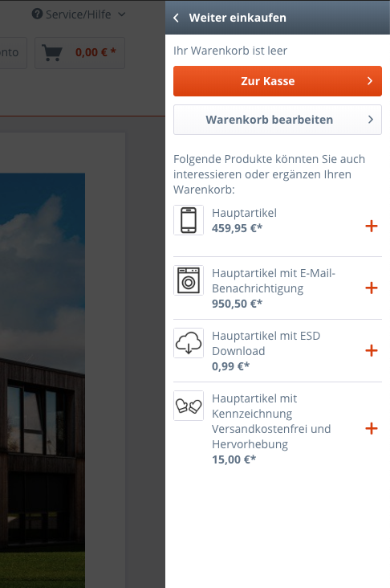Add Hauptartikel 459,95 € with plus icon
390x588 pixels.
point(372,227)
